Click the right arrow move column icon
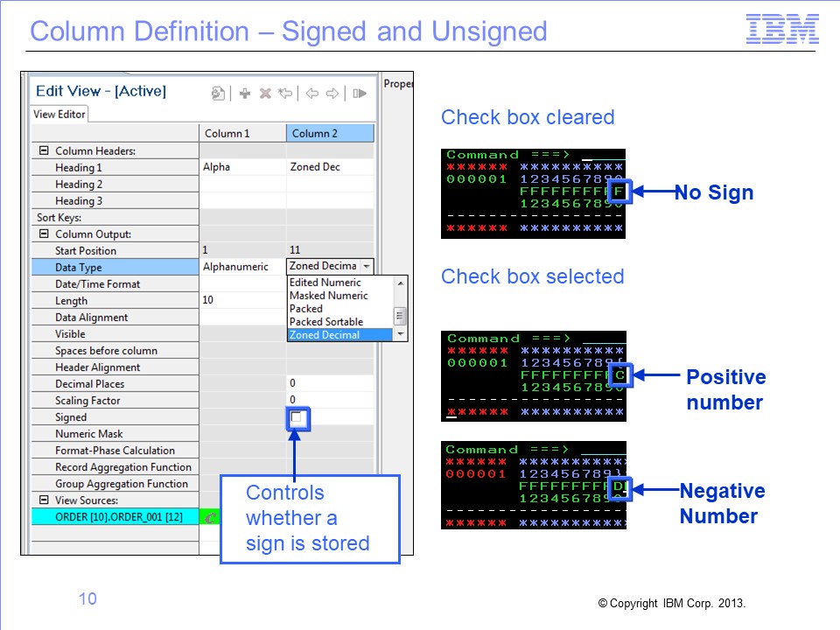840x630 pixels. (332, 94)
